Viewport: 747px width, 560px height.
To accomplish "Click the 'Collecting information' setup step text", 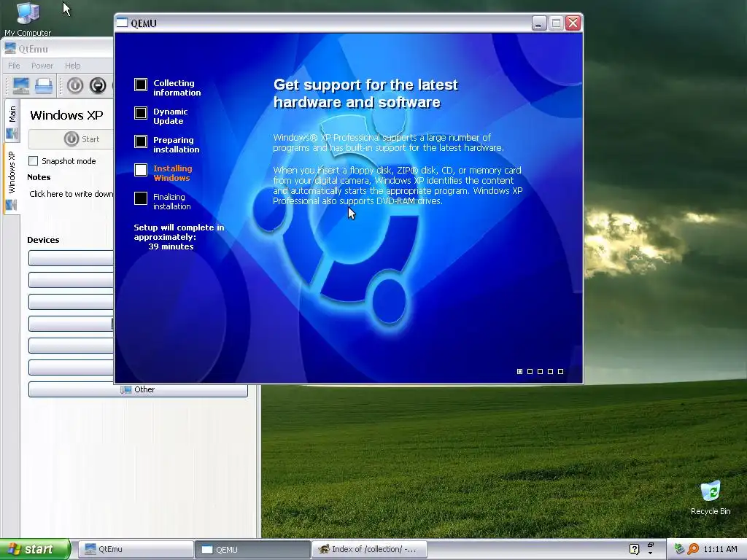I will click(x=177, y=87).
